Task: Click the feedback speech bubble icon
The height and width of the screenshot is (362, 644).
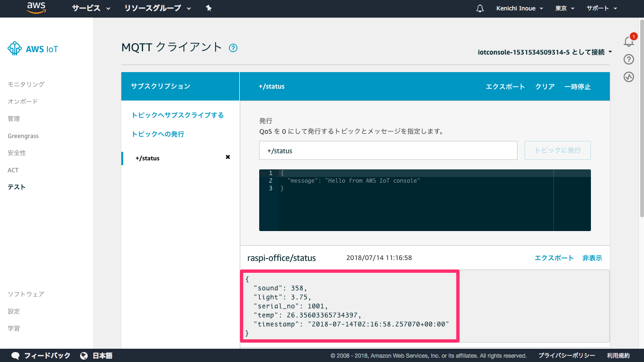Action: coord(16,355)
